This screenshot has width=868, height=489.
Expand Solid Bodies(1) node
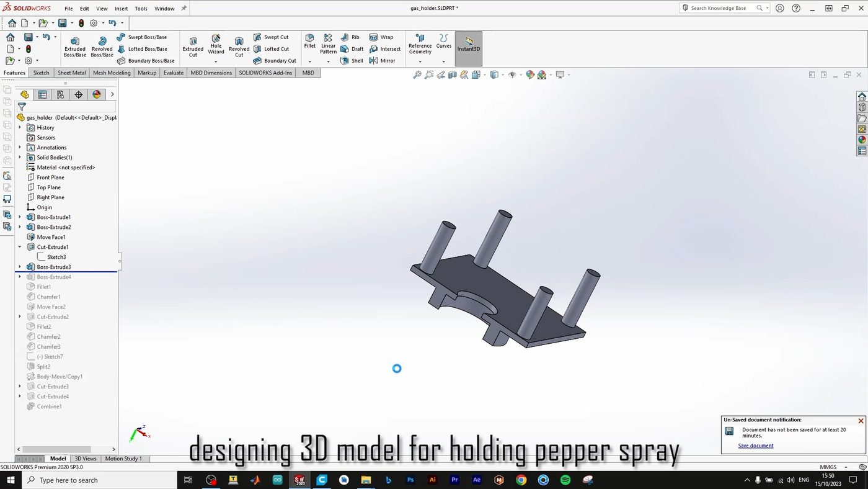(x=20, y=158)
